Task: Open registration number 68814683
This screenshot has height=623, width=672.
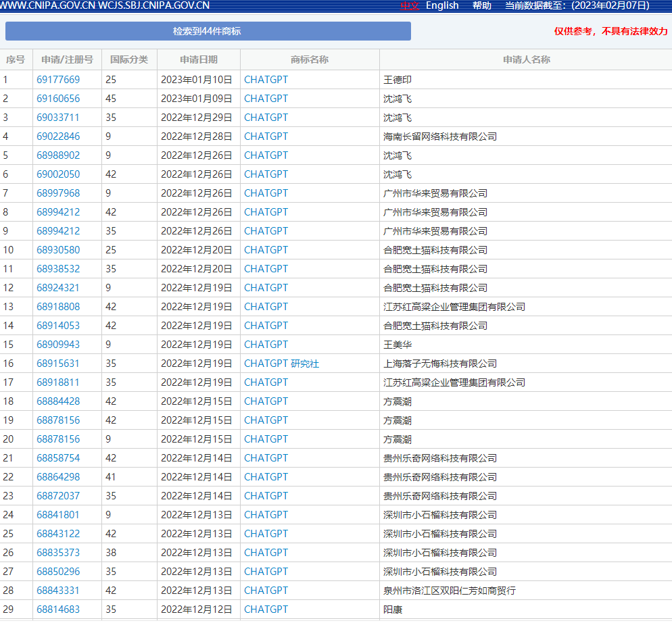Action: coord(58,609)
